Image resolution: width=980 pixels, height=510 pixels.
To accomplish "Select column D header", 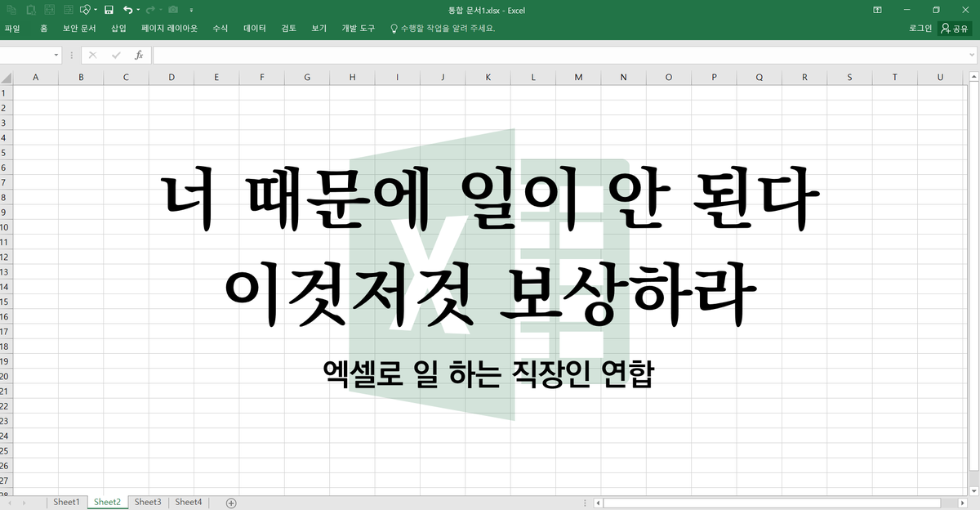I will [171, 78].
